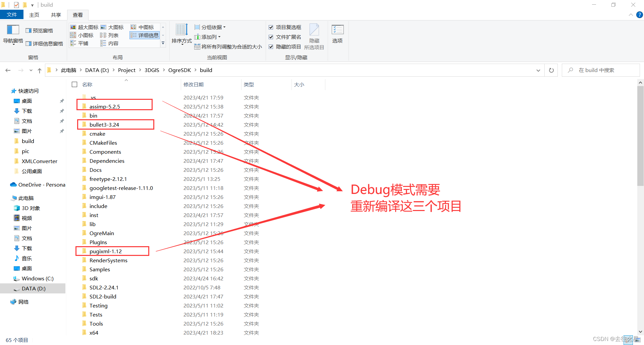Select the assimp-5.2.5 folder

[105, 107]
